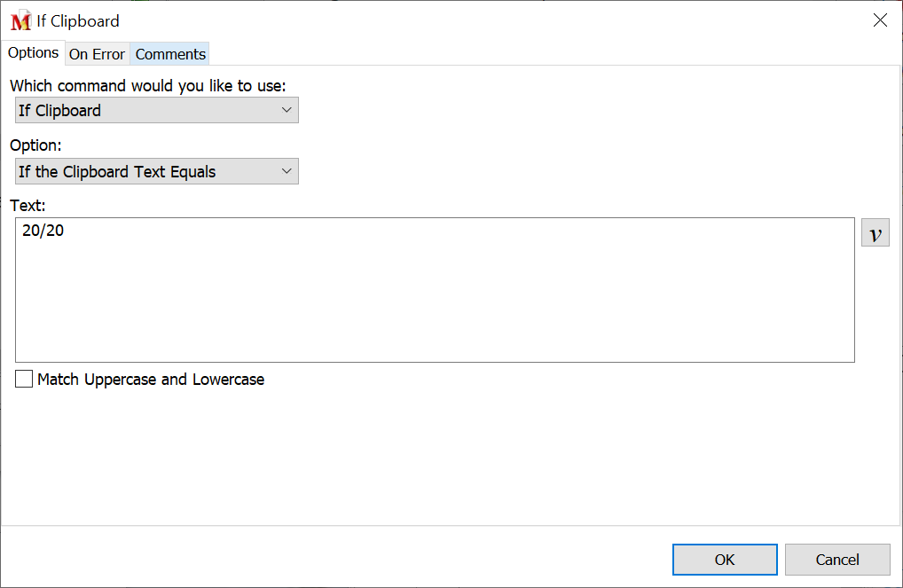Click the Macro Express M icon
903x588 pixels.
click(20, 21)
